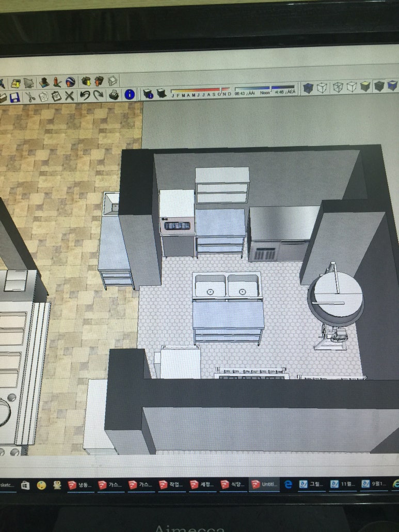Click the Share Component box icon
Screen dimensions: 399x532
[113, 80]
